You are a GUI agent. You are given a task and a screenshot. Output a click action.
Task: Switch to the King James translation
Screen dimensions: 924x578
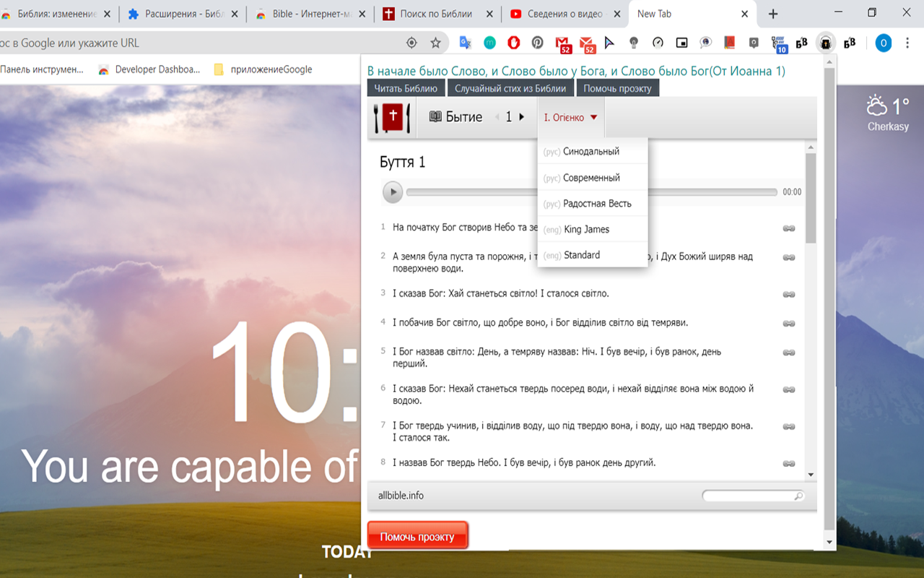click(593, 229)
